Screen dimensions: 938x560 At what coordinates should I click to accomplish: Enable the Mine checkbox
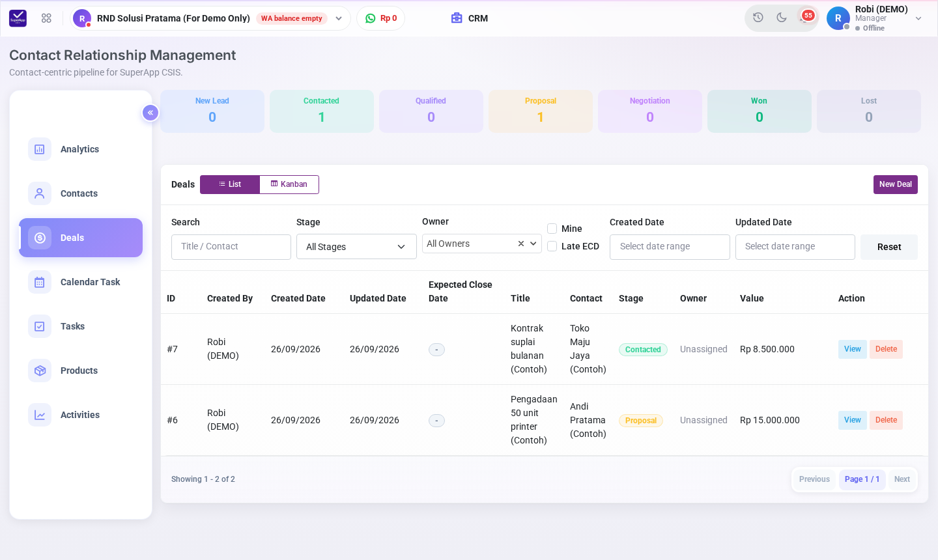pos(552,229)
